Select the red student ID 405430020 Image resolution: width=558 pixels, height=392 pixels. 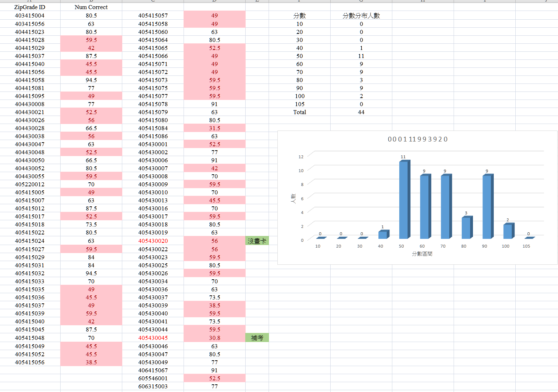[153, 241]
